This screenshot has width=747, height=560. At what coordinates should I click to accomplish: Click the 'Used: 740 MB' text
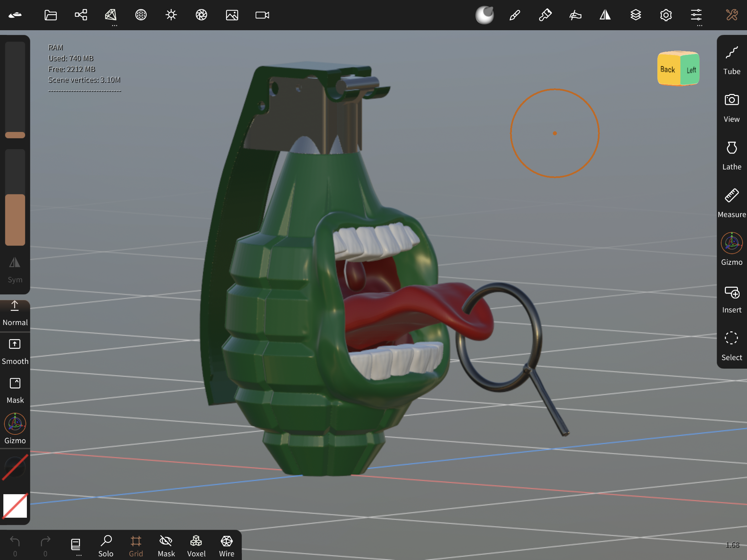(x=71, y=58)
